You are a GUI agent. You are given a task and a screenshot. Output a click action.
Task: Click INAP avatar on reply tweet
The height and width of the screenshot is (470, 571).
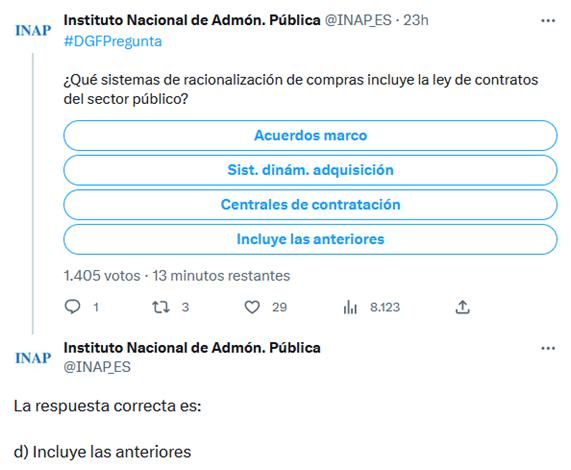[x=33, y=358]
